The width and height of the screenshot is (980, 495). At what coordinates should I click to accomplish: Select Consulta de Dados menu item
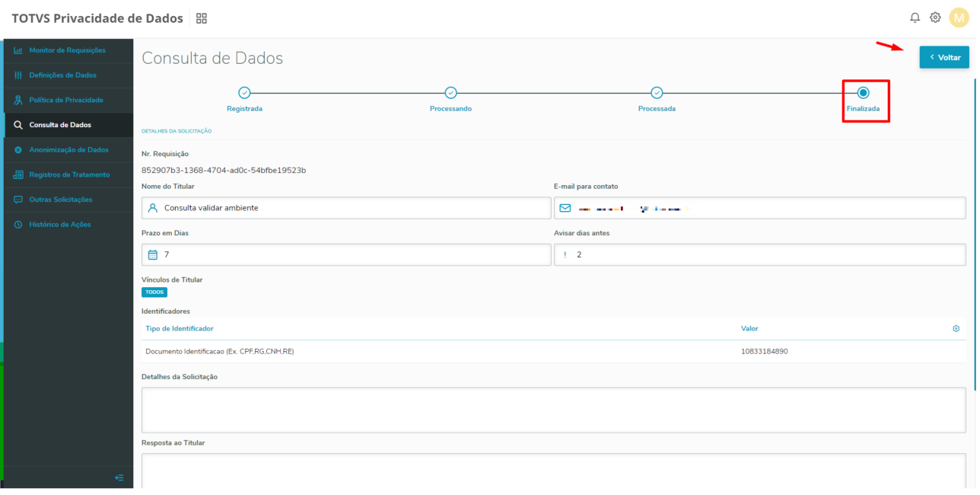pos(68,125)
